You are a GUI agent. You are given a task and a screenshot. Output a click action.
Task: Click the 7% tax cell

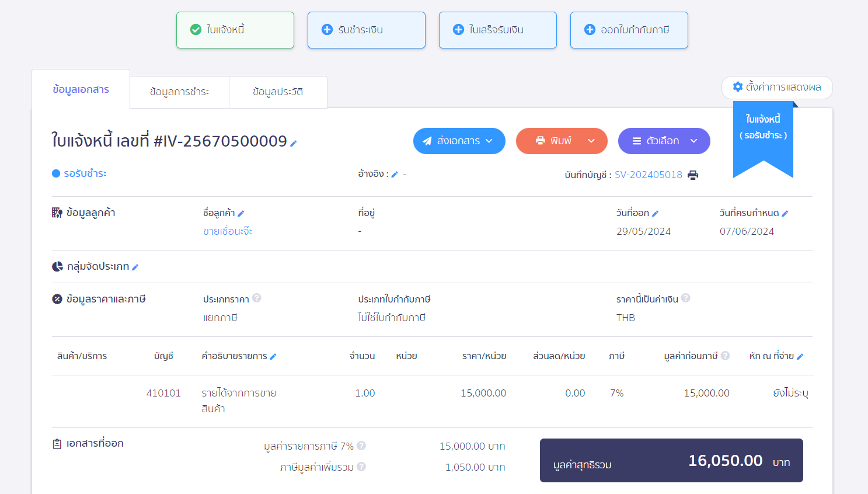click(616, 393)
